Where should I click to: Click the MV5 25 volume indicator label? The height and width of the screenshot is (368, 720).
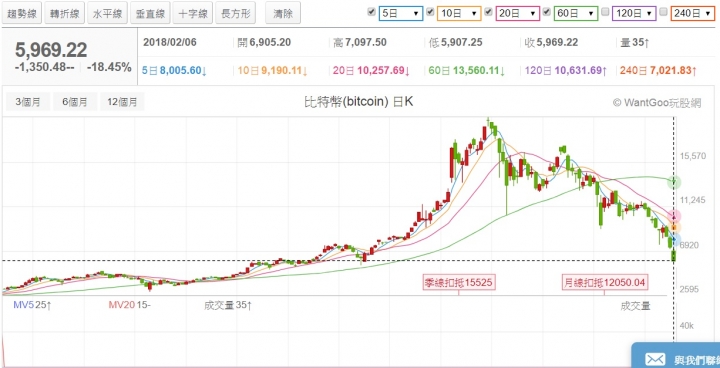[32, 305]
